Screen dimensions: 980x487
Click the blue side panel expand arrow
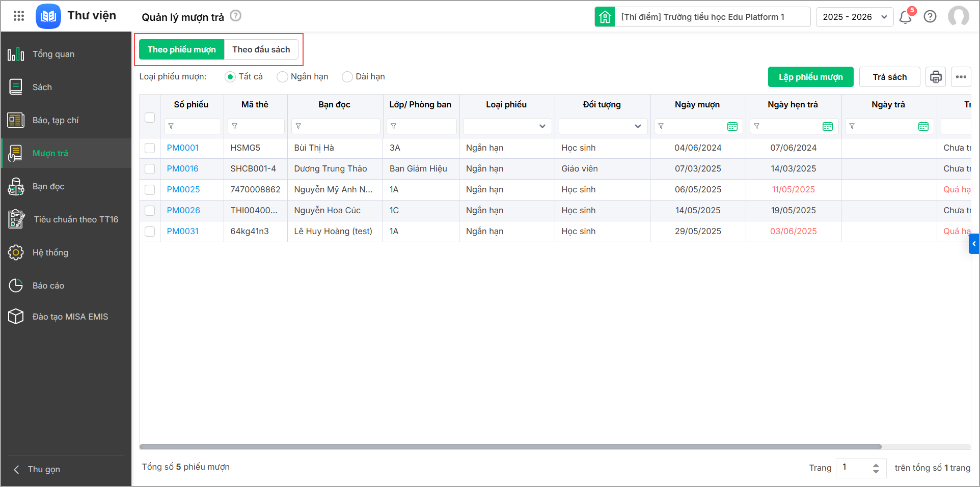973,244
